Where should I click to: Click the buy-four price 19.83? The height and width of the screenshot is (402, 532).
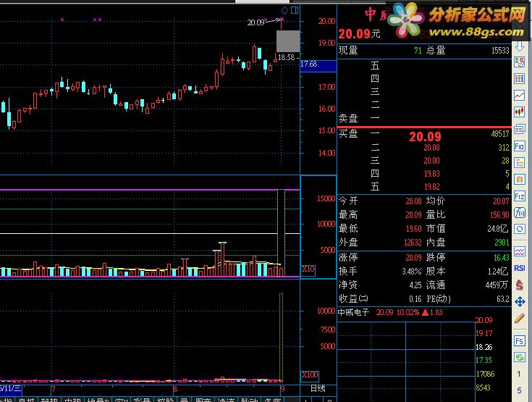click(431, 174)
